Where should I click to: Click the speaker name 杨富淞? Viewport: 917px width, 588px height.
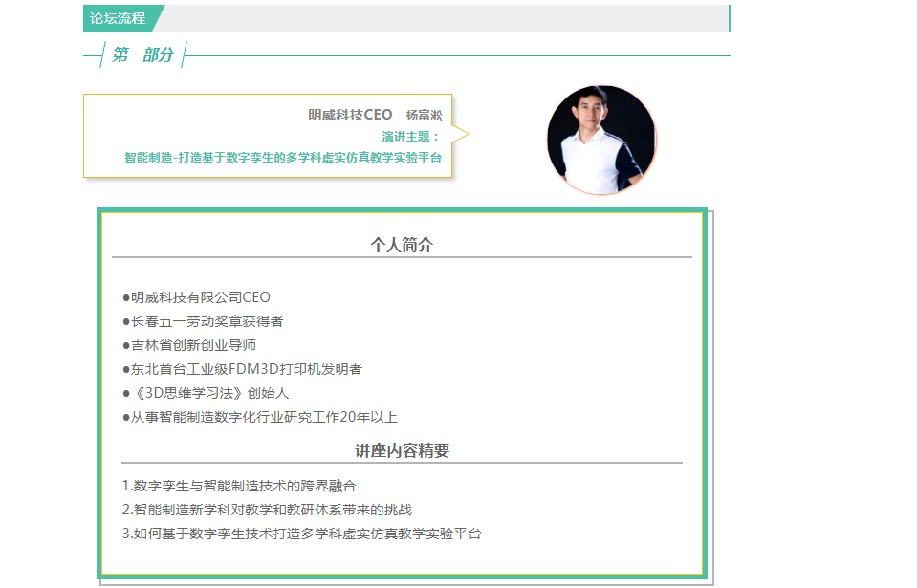pos(424,115)
